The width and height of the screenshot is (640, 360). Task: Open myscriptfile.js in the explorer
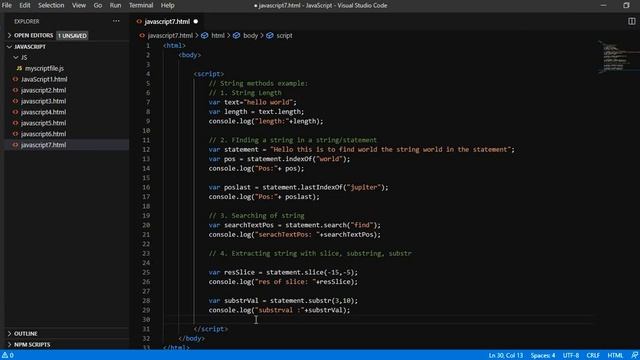tap(44, 68)
